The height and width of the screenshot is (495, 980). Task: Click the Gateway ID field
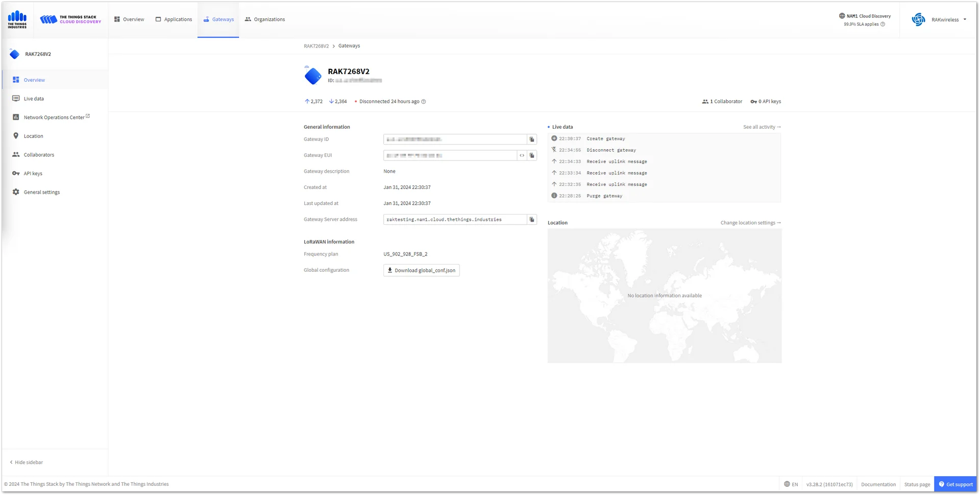455,139
